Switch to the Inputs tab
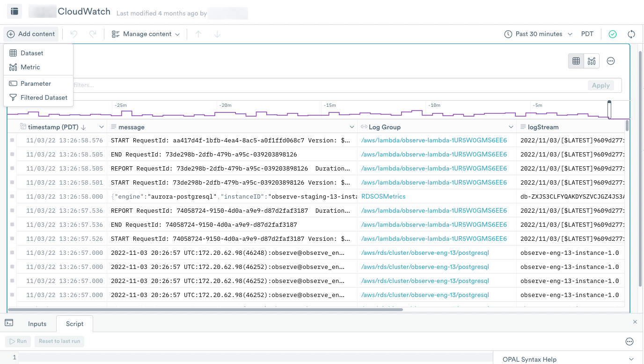644x364 pixels. pos(37,324)
